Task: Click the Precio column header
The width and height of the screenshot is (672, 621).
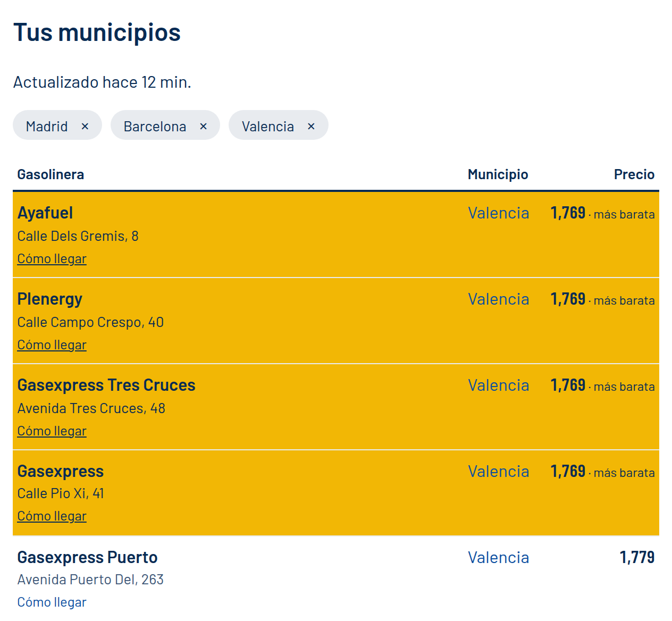Action: point(634,174)
